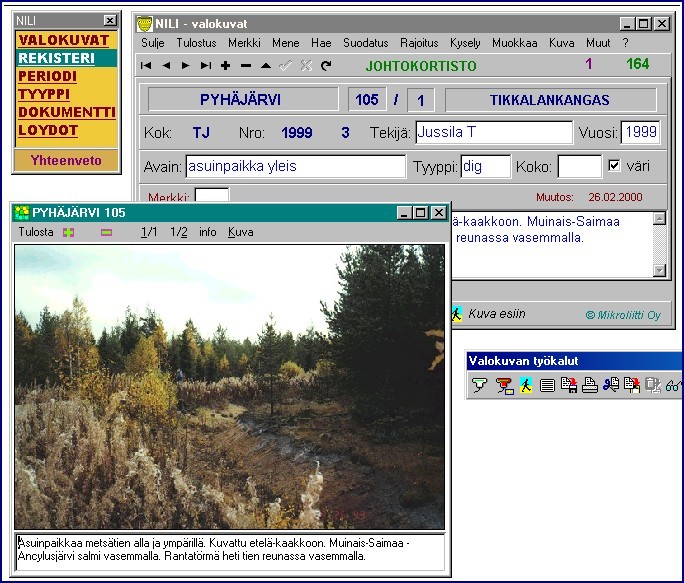Click the landscape photo of Pyhäjärvi

tap(229, 386)
